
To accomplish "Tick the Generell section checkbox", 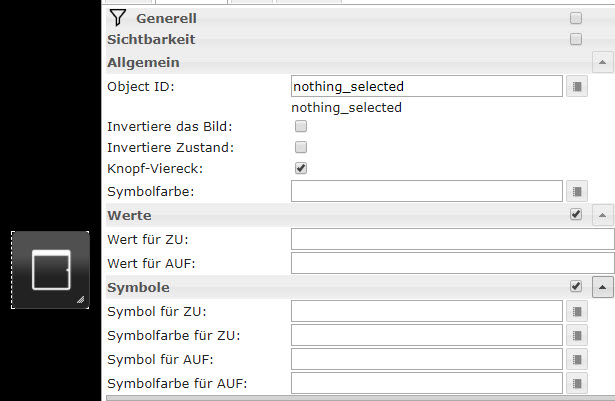I will (x=575, y=18).
